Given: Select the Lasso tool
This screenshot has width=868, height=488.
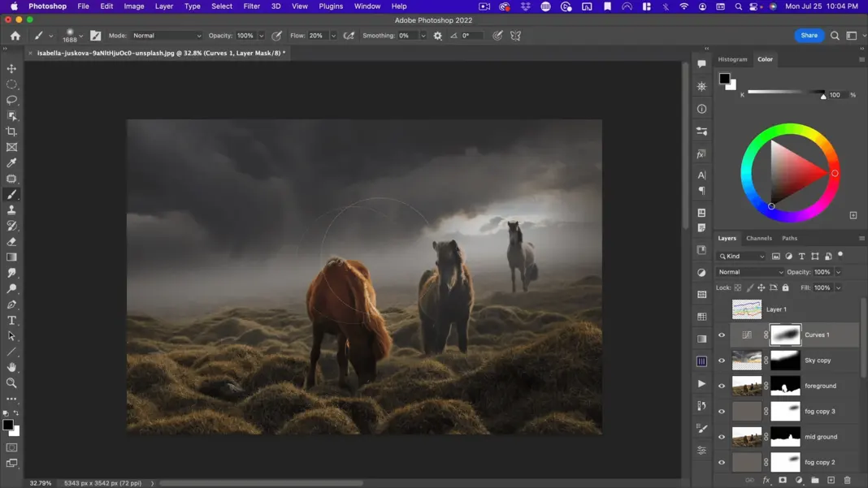Looking at the screenshot, I should click(11, 100).
